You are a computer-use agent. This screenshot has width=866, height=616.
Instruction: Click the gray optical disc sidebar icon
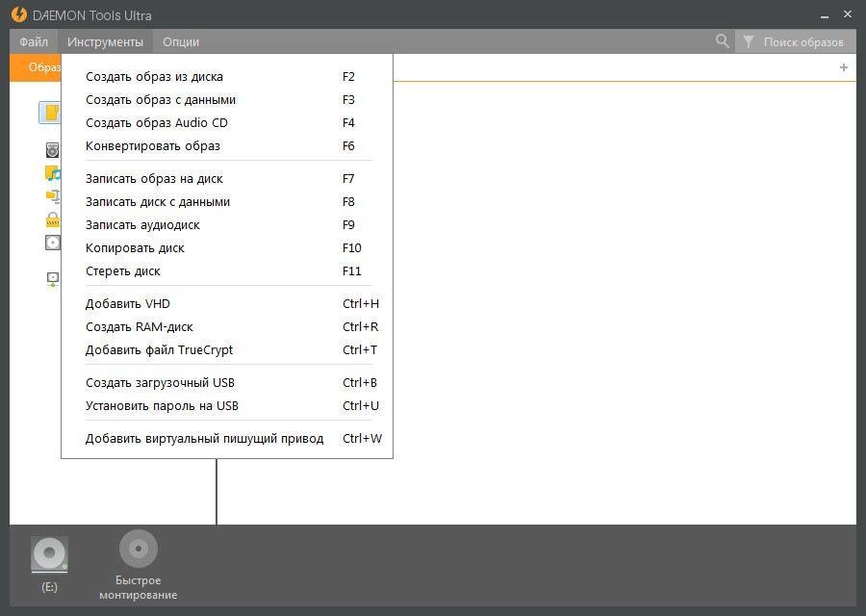(x=53, y=243)
